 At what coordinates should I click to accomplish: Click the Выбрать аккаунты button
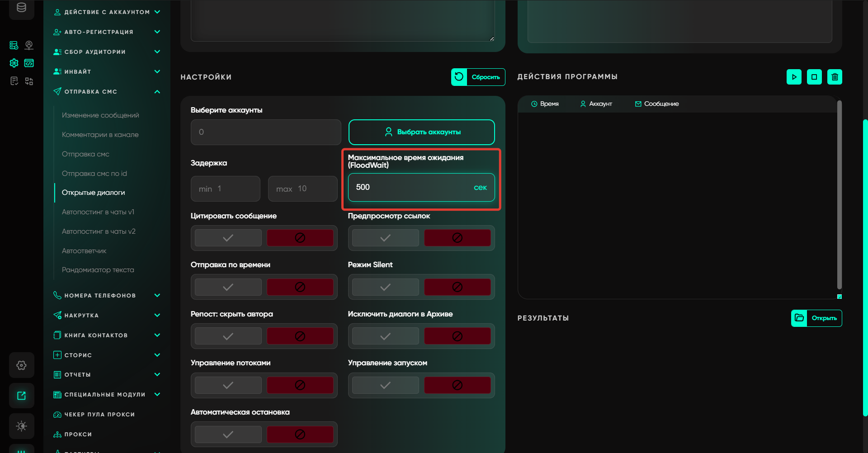click(421, 132)
